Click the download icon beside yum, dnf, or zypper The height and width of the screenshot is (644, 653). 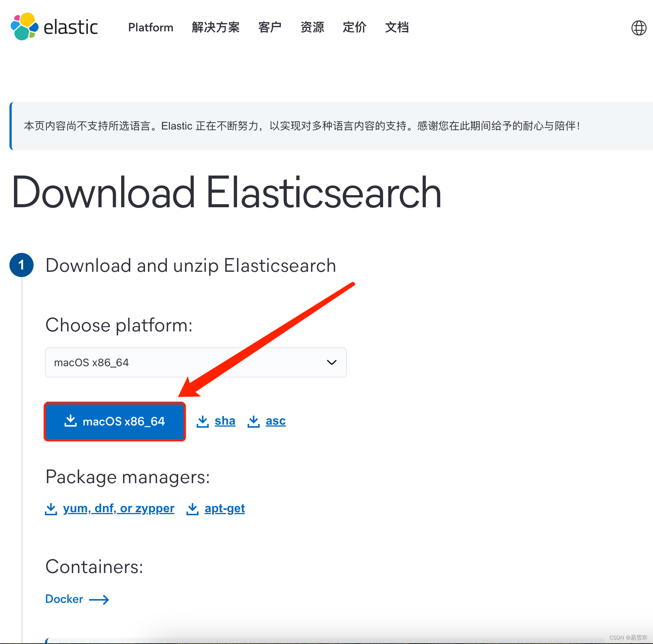[51, 508]
